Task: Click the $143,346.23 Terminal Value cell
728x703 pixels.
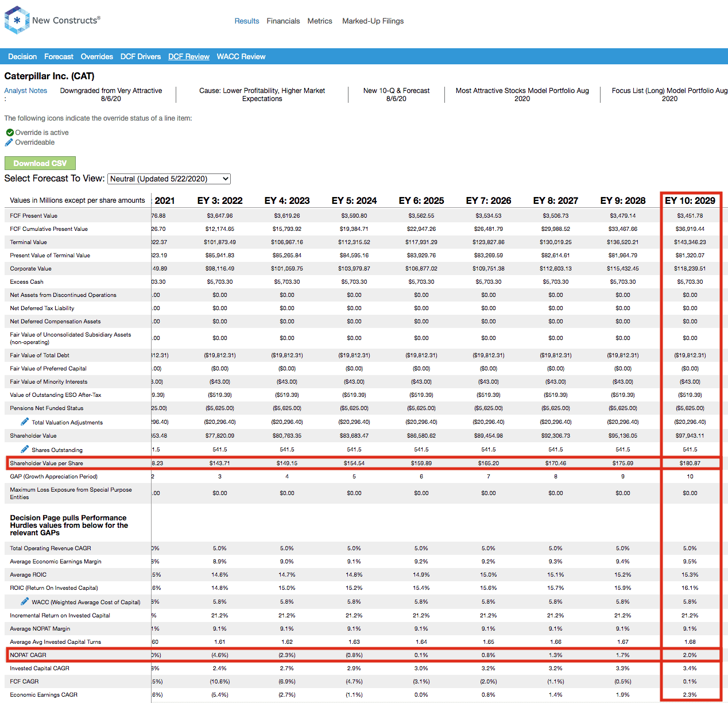Action: coord(690,242)
